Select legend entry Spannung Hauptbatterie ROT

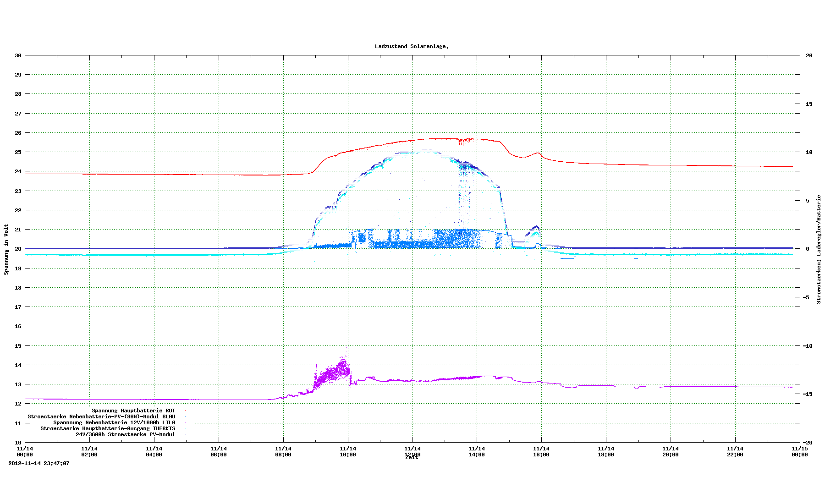tap(133, 411)
